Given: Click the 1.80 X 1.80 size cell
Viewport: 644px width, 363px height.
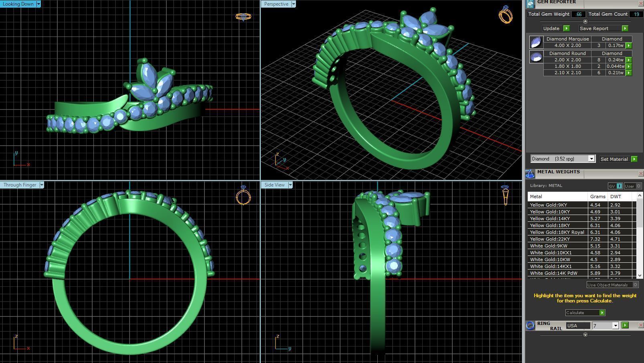Looking at the screenshot, I should pyautogui.click(x=567, y=67).
